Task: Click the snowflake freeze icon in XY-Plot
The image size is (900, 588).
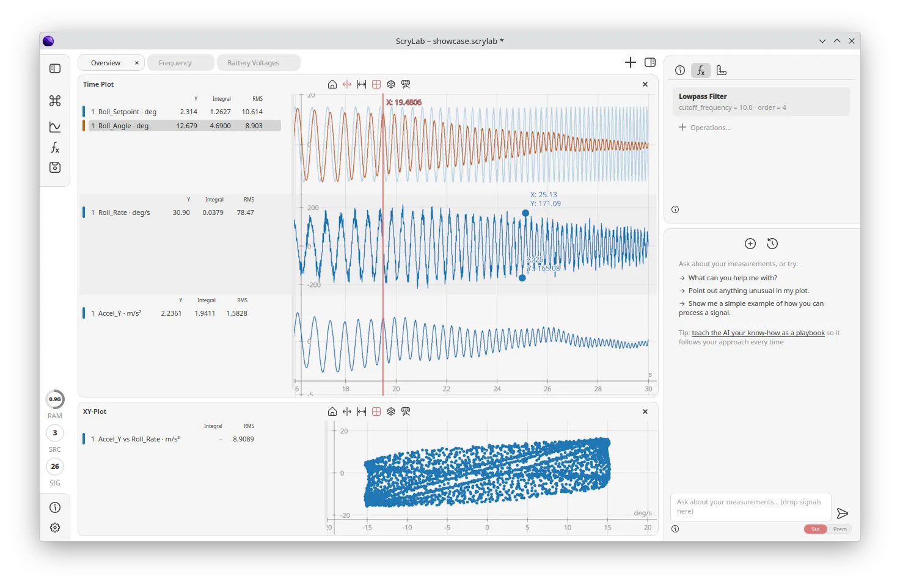Action: click(391, 412)
